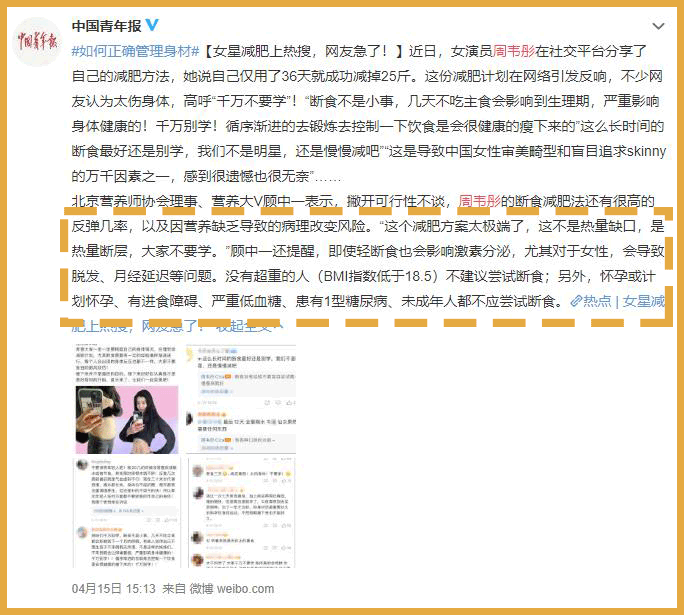Click the link icon before 热点
Screen dimensions: 684x615
[576, 301]
